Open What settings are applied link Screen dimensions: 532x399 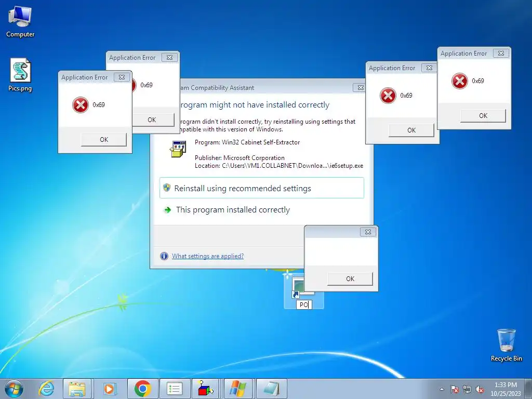click(208, 256)
